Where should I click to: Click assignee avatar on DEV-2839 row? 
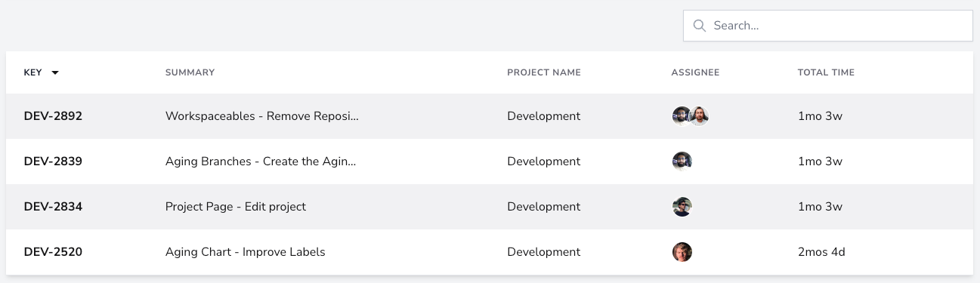click(682, 161)
